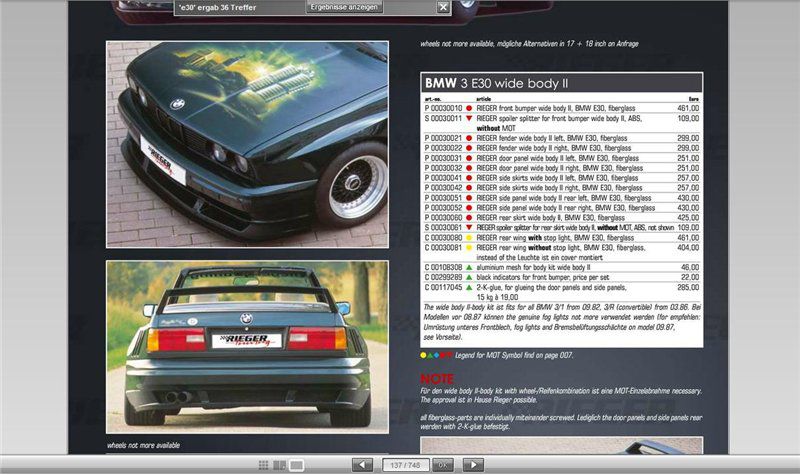
Task: Click the RIEGER door panel wide body II left row
Action: (x=562, y=158)
